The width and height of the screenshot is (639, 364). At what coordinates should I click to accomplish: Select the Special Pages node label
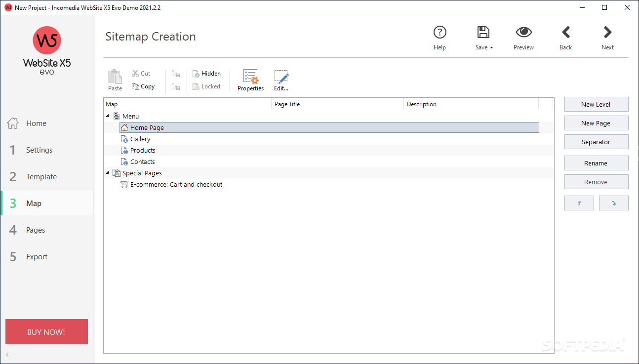[x=142, y=173]
